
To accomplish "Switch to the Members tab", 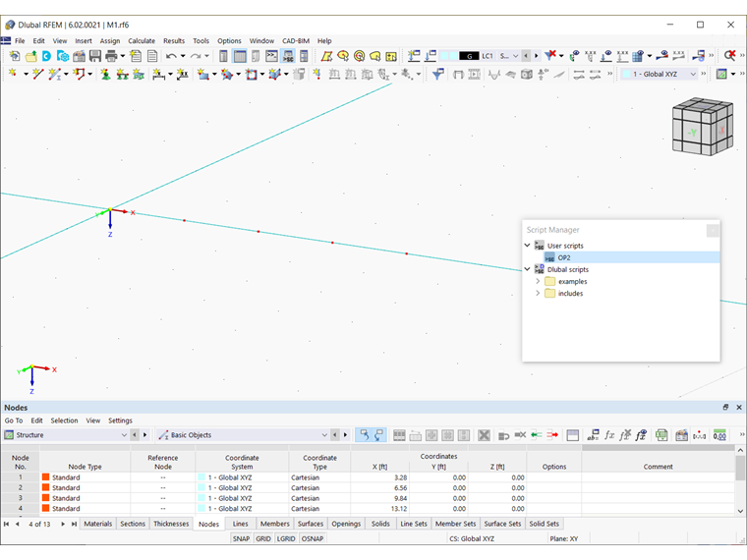I will (275, 524).
